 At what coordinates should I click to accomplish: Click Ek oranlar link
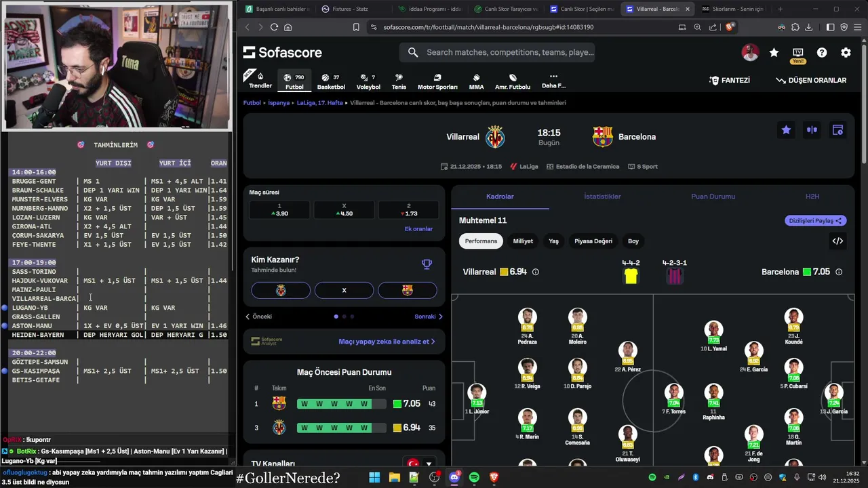418,228
